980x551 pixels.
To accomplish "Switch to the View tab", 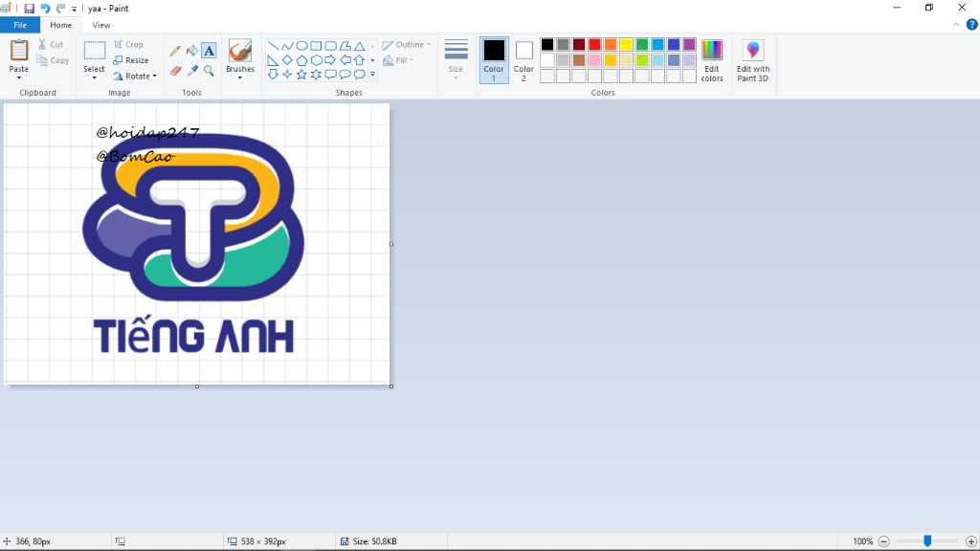I will click(100, 25).
